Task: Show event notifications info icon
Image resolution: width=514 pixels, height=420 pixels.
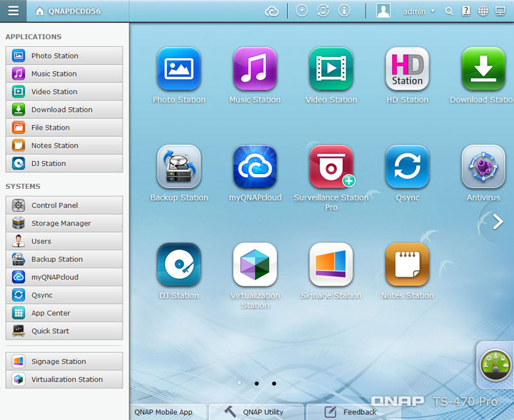Action: point(344,11)
